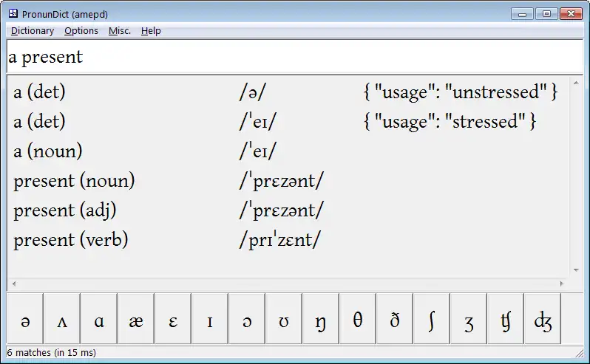Select the 'present (adj)' entry

click(x=65, y=210)
